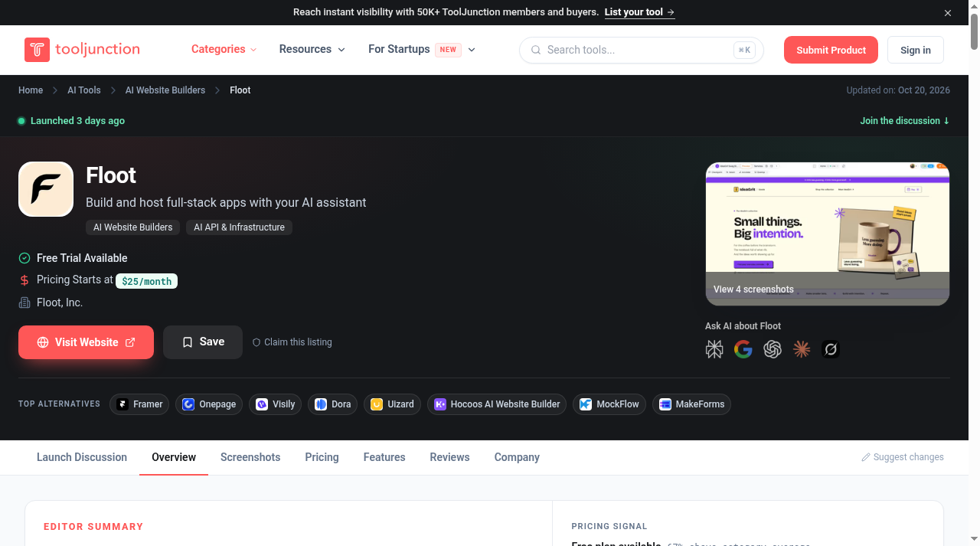Click the Free Trial checkmark icon
980x546 pixels.
point(24,258)
